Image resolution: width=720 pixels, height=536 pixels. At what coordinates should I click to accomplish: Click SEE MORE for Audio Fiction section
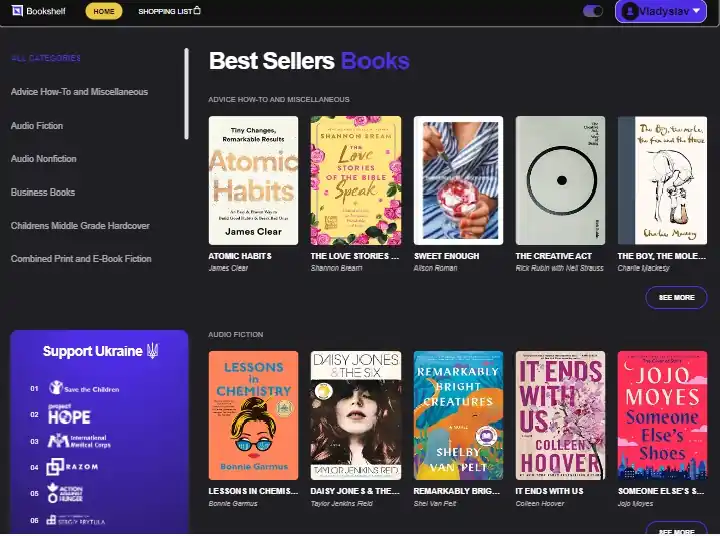(676, 529)
